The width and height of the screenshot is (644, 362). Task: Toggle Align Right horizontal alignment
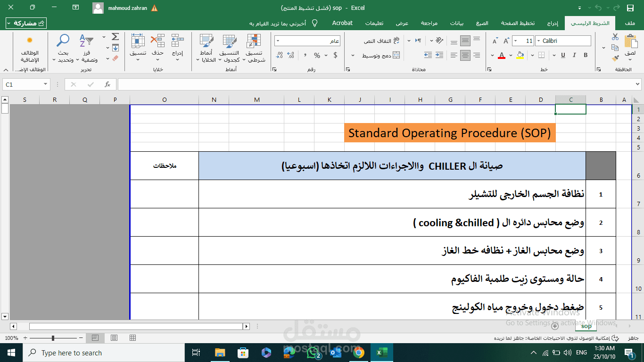point(477,55)
